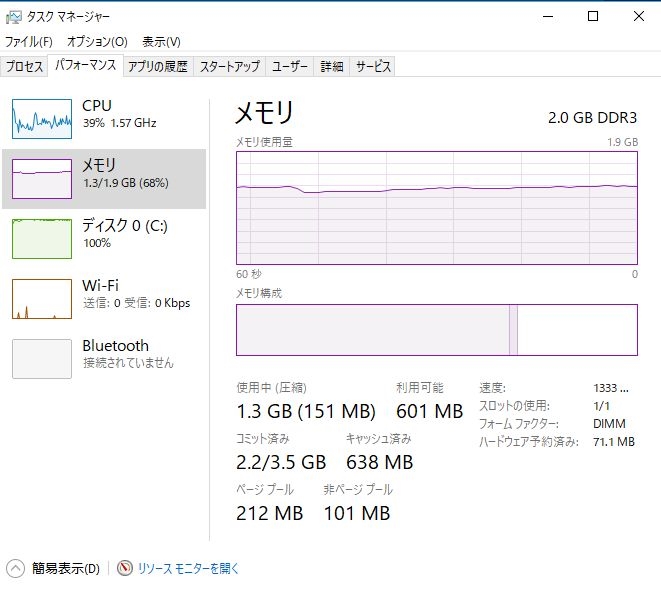Click the メモリ使用量 history graph
This screenshot has height=593, width=661.
tap(436, 208)
